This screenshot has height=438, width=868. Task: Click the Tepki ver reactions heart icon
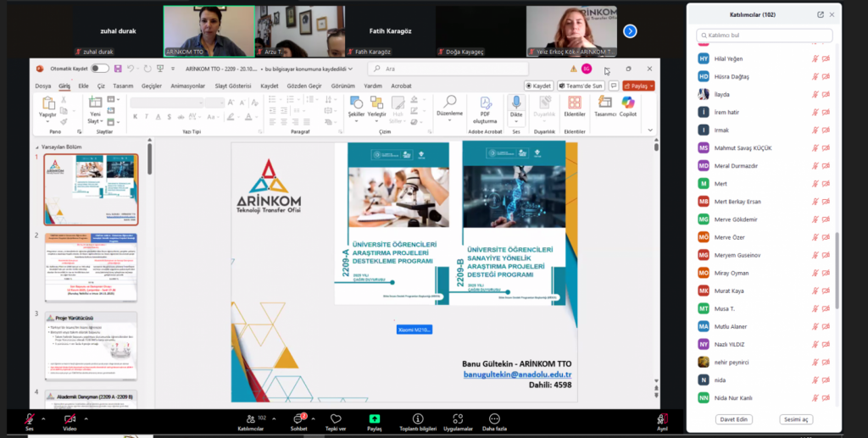tap(336, 419)
